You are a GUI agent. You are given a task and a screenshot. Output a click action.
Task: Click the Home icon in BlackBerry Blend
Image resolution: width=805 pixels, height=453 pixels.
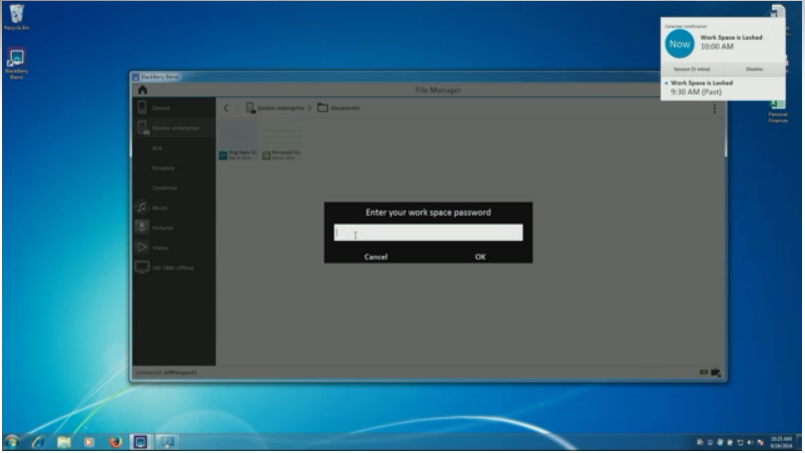click(142, 90)
